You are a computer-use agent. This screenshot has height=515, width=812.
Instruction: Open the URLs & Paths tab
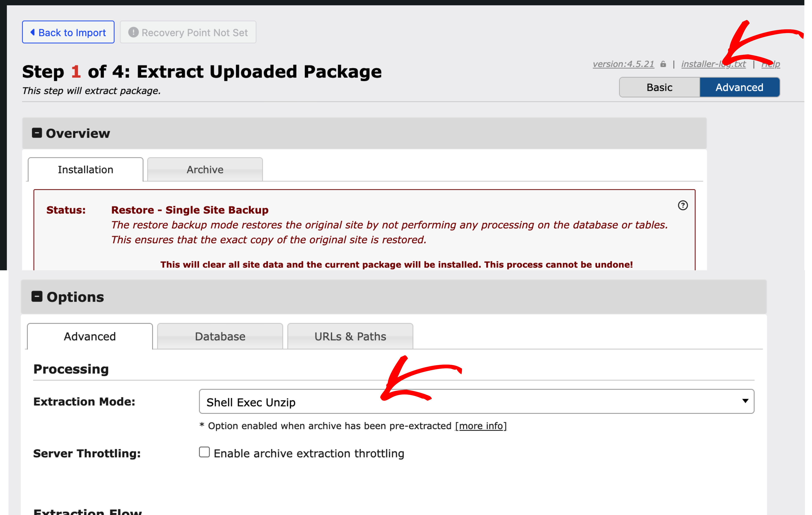click(350, 336)
